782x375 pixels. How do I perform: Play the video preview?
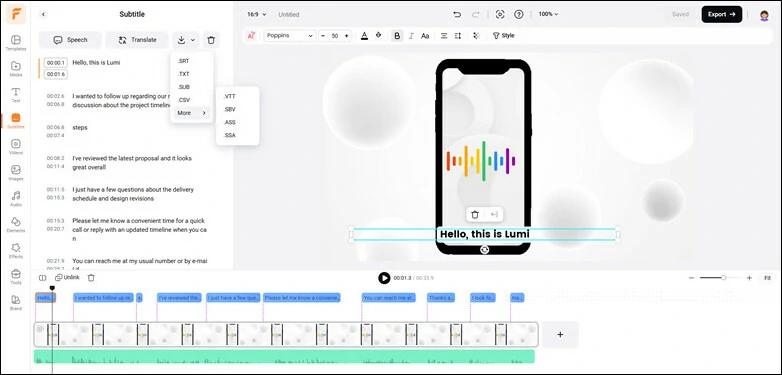click(x=384, y=278)
